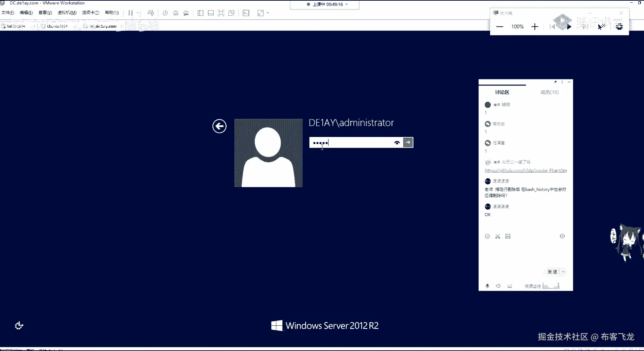Open the magnifier settings gear

619,26
